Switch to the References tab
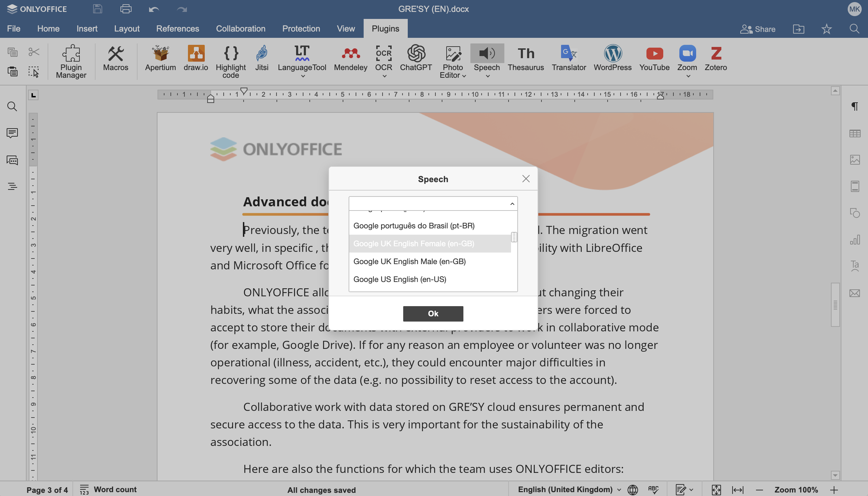868x496 pixels. (177, 29)
